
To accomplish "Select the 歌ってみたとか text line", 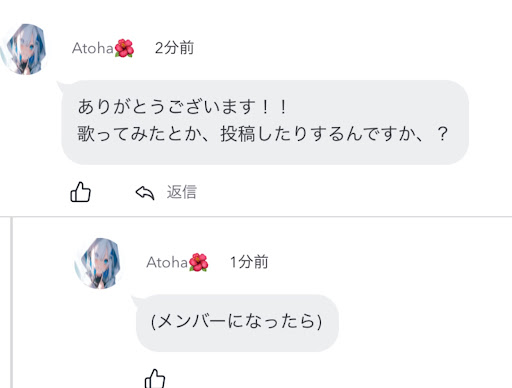I will 263,134.
